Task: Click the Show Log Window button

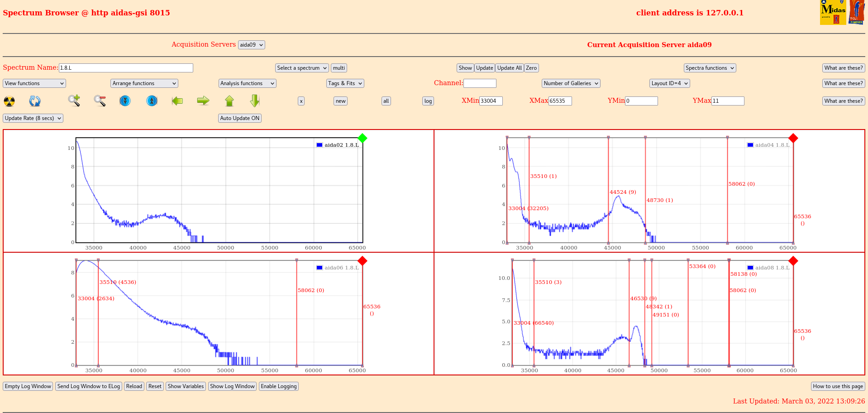Action: click(x=232, y=386)
